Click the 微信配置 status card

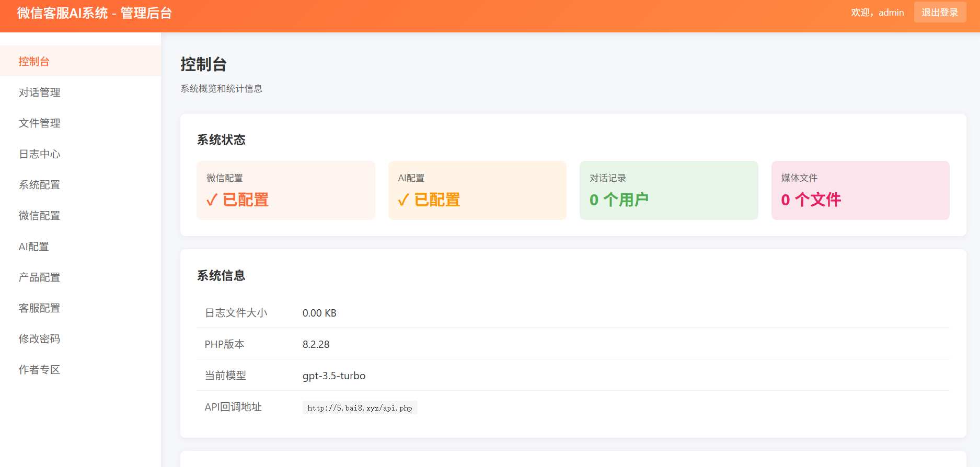coord(286,190)
